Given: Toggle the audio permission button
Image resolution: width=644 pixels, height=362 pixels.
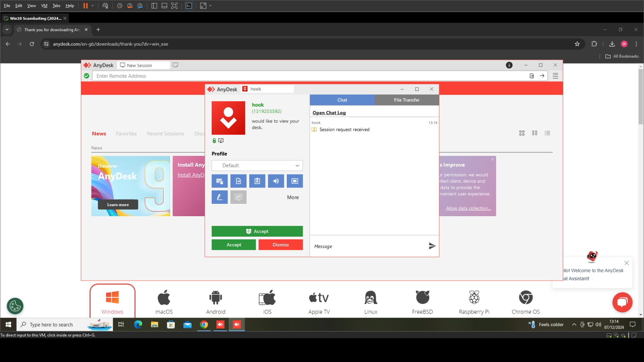Looking at the screenshot, I should coord(276,181).
